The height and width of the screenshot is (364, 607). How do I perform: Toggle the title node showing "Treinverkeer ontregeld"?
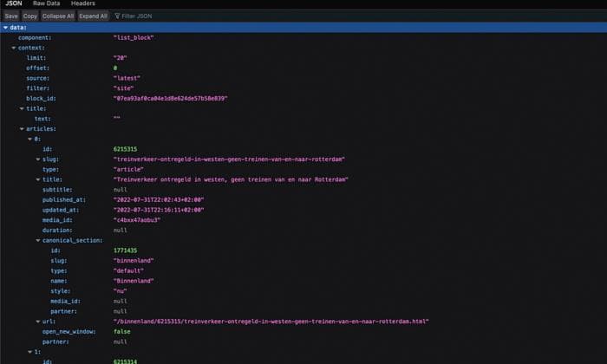pos(37,179)
